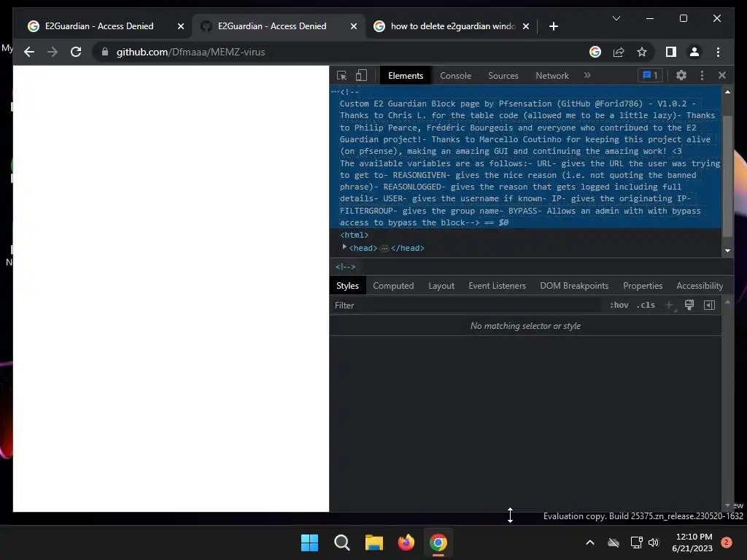
Task: Open a new tab with the plus button
Action: click(x=553, y=26)
